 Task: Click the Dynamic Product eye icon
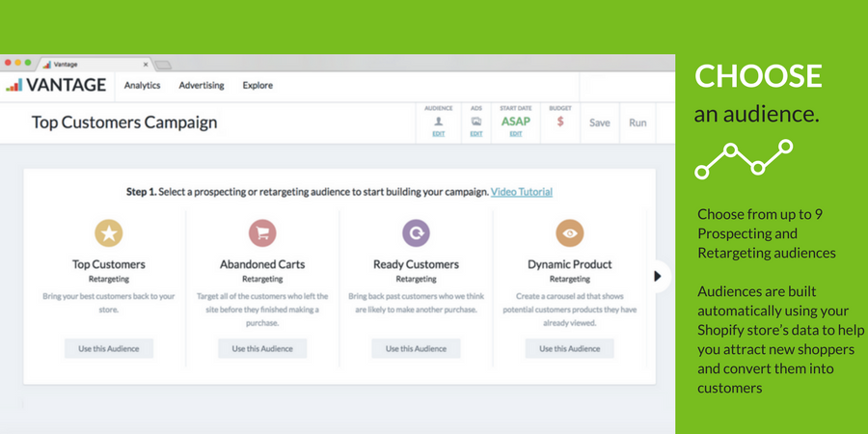(x=570, y=233)
